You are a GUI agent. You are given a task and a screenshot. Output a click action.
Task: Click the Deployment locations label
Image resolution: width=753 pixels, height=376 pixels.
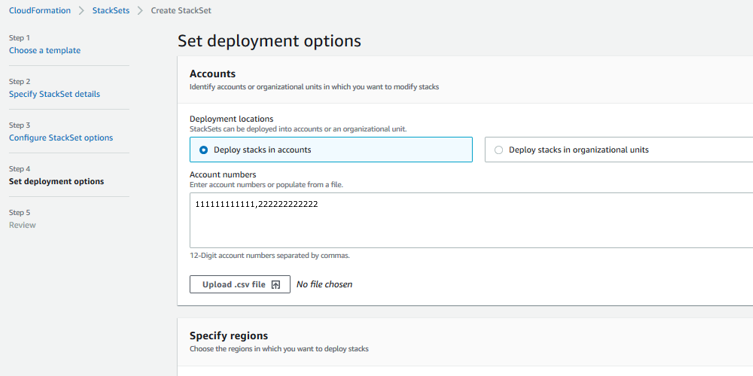point(231,119)
